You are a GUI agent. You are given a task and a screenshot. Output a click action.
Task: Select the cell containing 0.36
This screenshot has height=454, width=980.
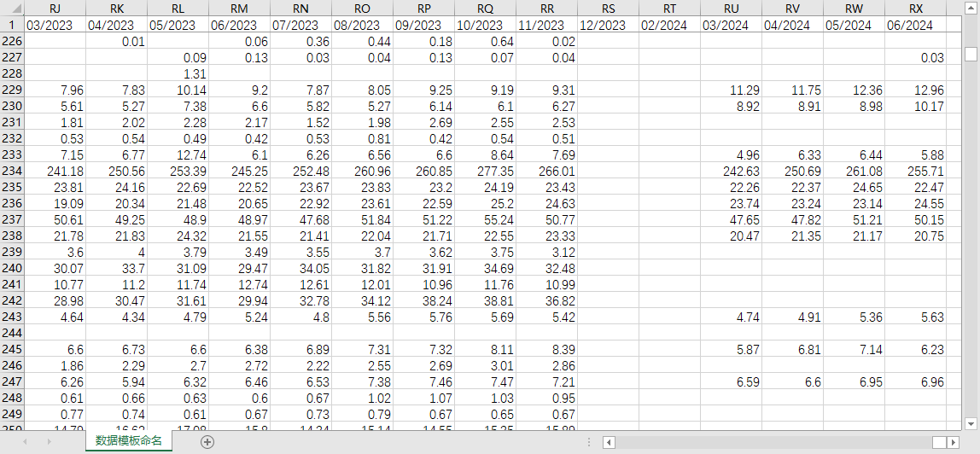[300, 41]
